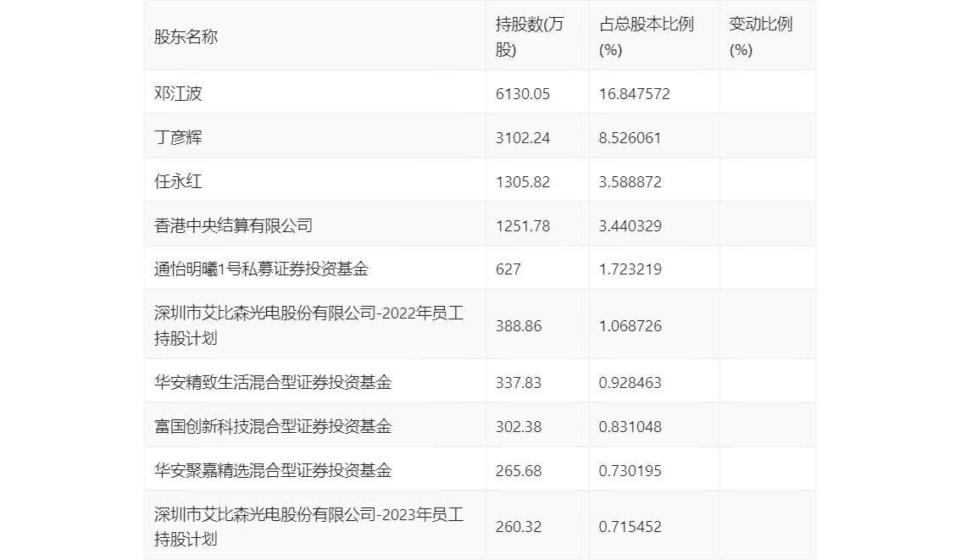This screenshot has width=961, height=560.
Task: Select shareholding value 3102.24
Action: click(x=523, y=138)
